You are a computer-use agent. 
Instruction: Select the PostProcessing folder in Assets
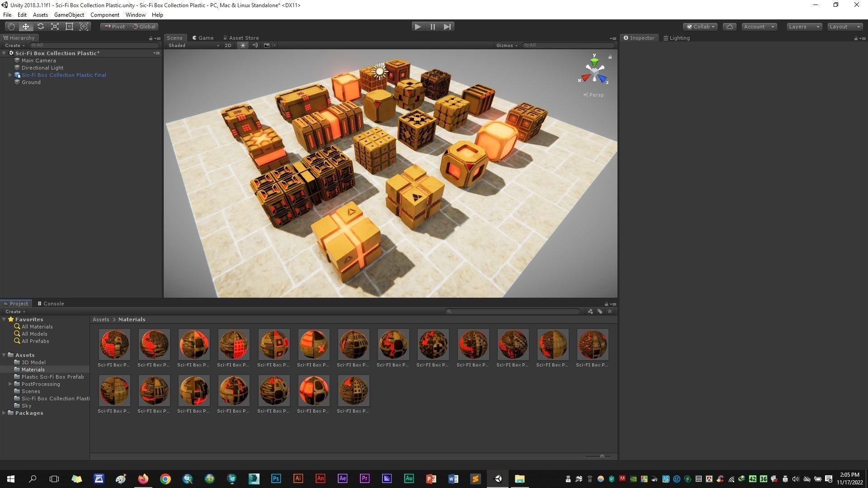tap(41, 384)
